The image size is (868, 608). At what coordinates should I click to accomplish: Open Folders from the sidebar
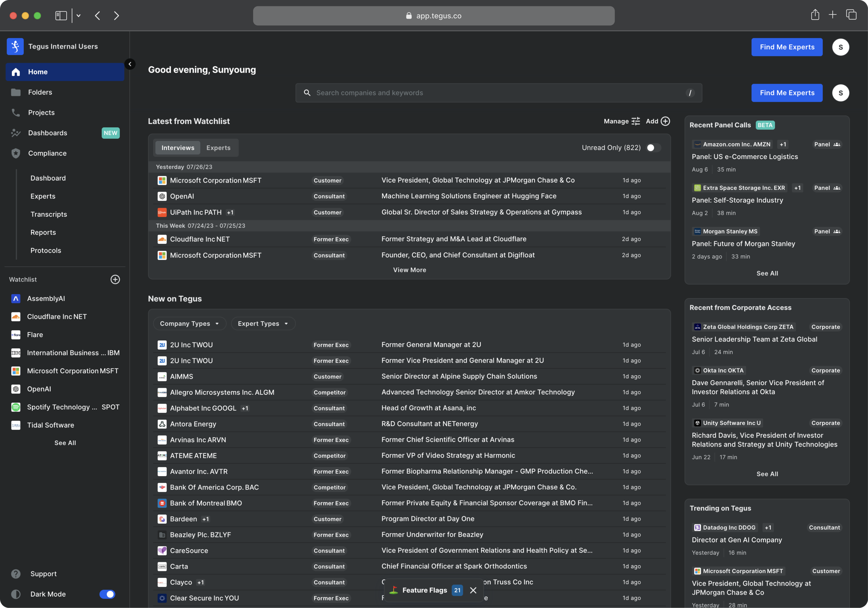pos(40,92)
